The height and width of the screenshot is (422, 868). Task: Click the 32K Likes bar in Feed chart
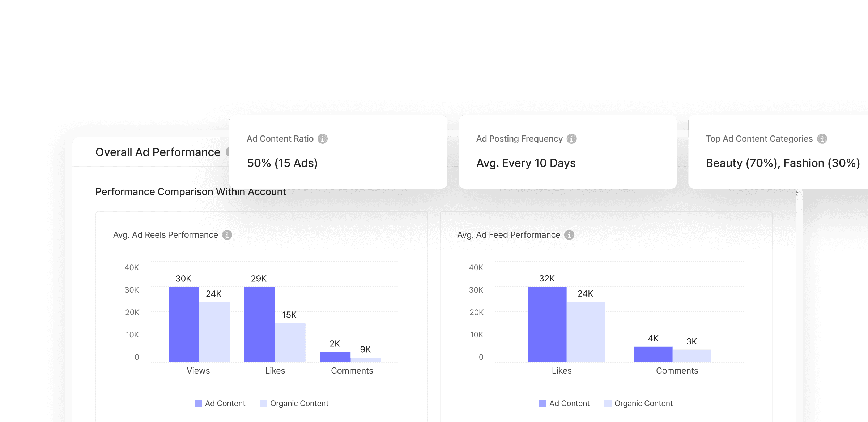(x=547, y=324)
